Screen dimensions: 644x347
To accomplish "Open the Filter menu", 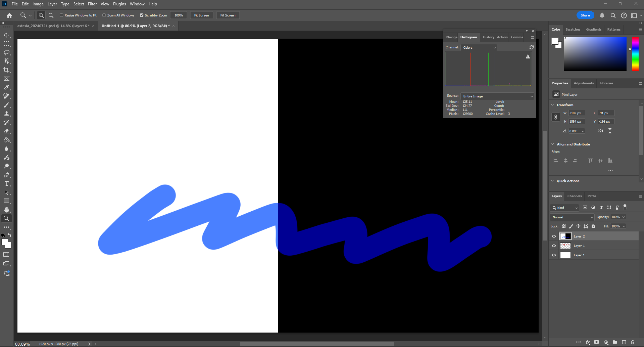I will pos(92,4).
